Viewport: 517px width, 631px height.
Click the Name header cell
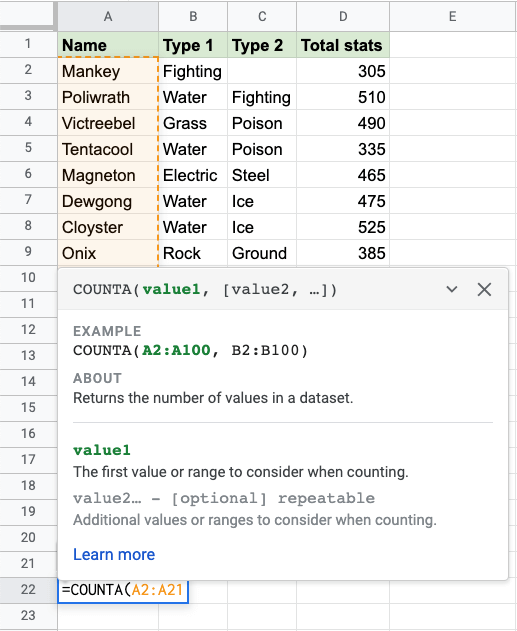tap(108, 45)
